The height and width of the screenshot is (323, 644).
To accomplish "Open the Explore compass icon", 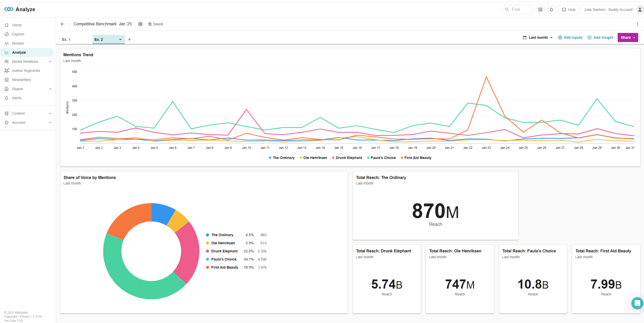I will pyautogui.click(x=7, y=34).
